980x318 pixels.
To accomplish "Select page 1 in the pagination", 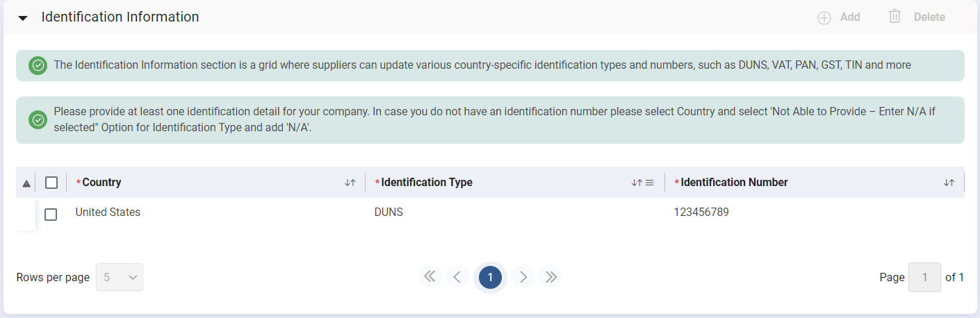I will 490,277.
